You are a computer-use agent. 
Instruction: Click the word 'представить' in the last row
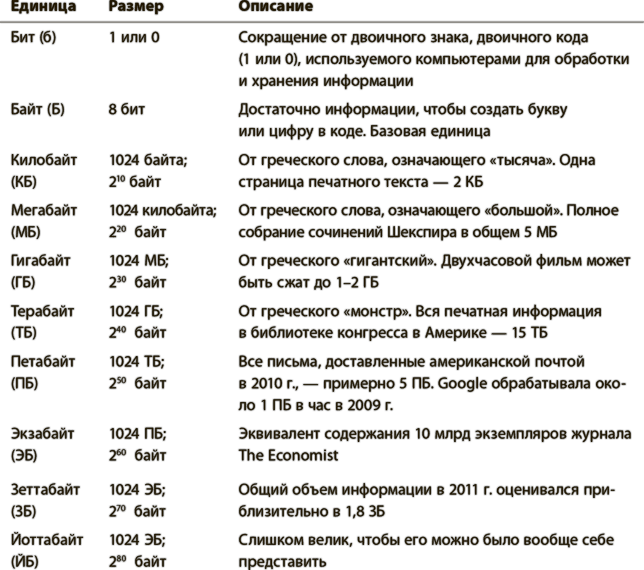coord(283,561)
